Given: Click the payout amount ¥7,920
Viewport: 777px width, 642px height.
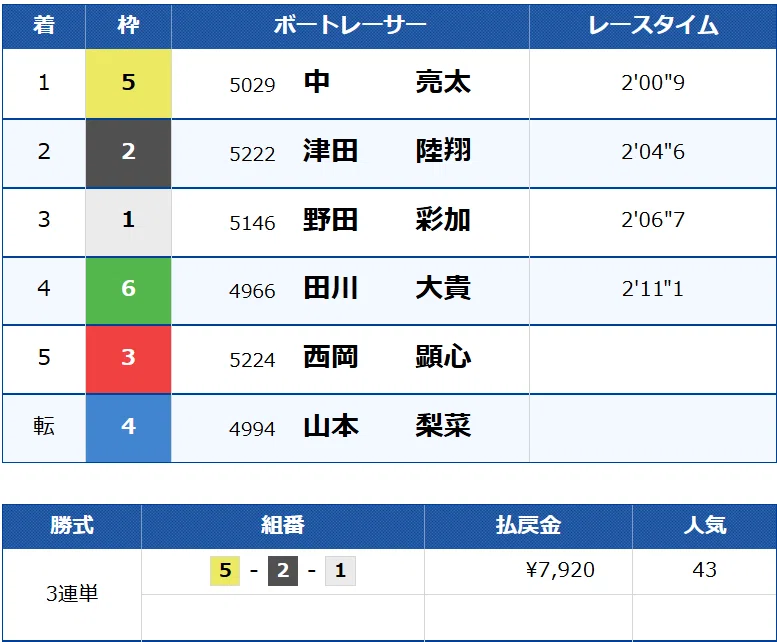Looking at the screenshot, I should [x=560, y=570].
